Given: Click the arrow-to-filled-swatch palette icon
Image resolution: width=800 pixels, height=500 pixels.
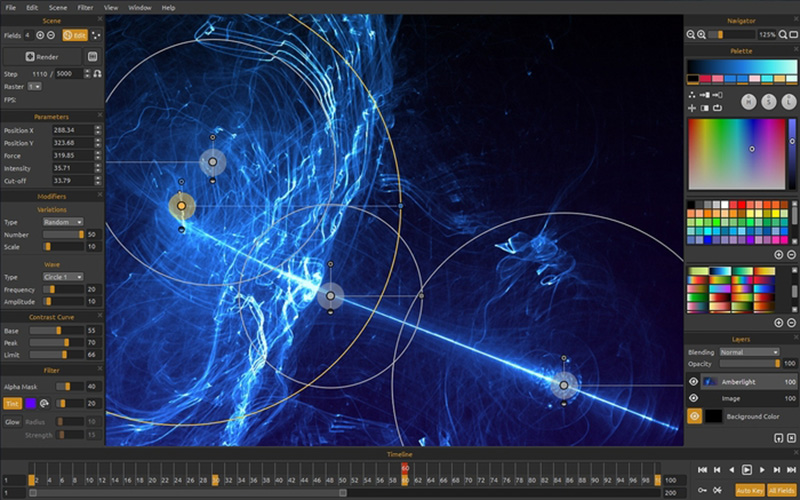Looking at the screenshot, I should coord(705,94).
